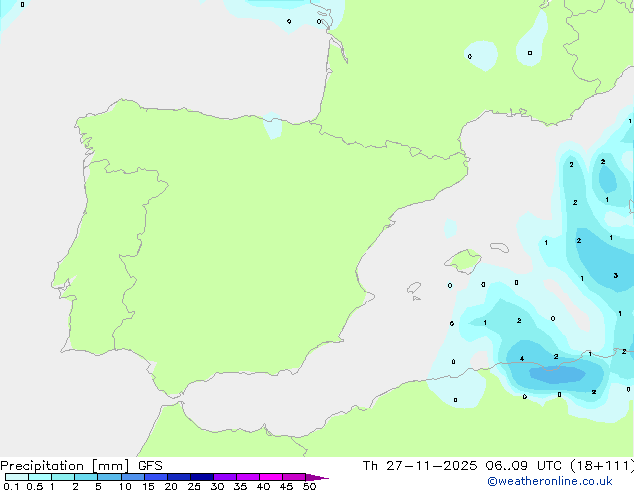This screenshot has height=490, width=634.
Task: Click the '20' legend scale label
Action: pyautogui.click(x=171, y=486)
